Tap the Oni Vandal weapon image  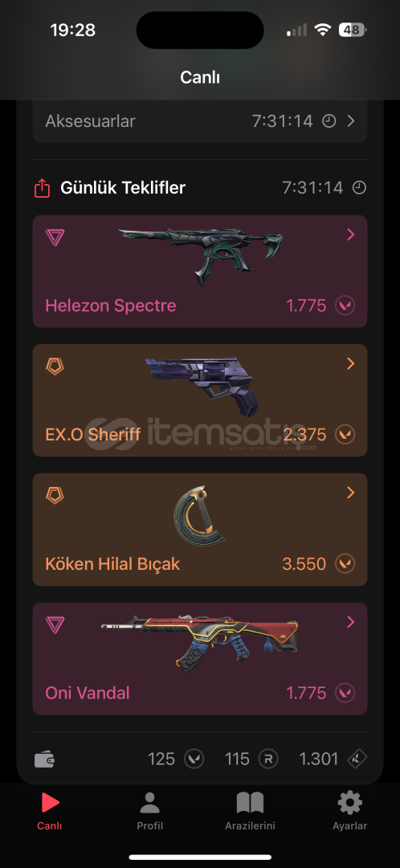200,642
